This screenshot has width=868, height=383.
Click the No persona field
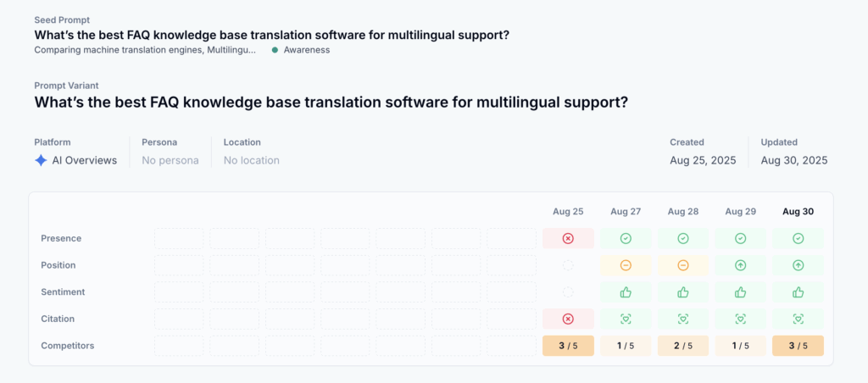[x=170, y=160]
